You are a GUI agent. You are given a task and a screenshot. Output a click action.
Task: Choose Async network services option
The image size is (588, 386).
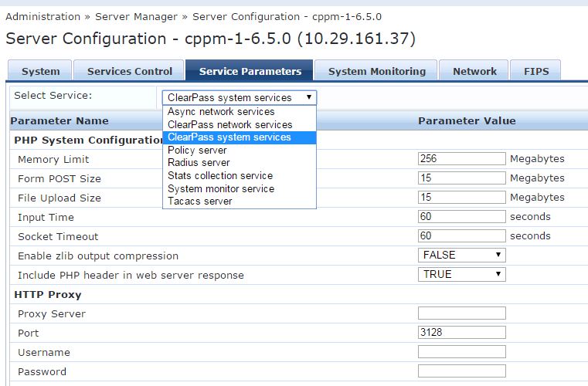pos(221,112)
